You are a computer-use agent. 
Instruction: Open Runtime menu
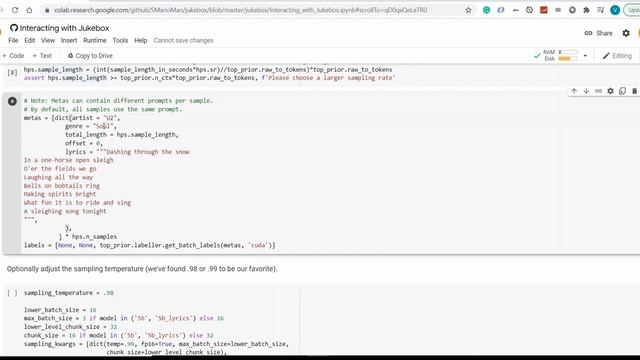pyautogui.click(x=95, y=40)
